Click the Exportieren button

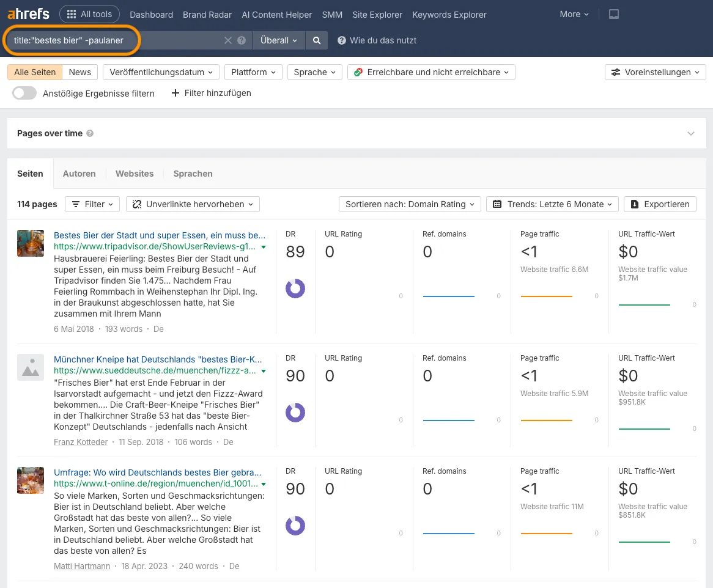(x=660, y=205)
